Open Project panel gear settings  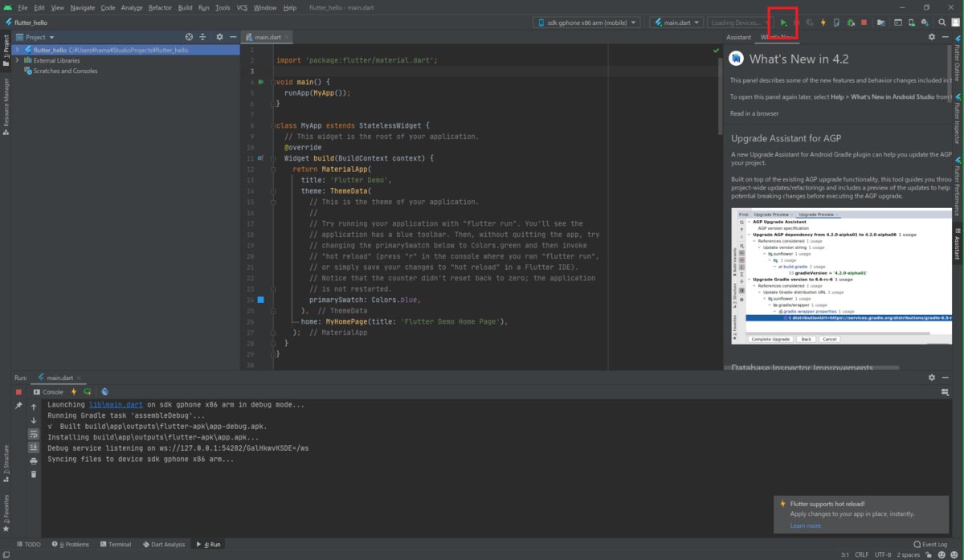click(x=219, y=37)
